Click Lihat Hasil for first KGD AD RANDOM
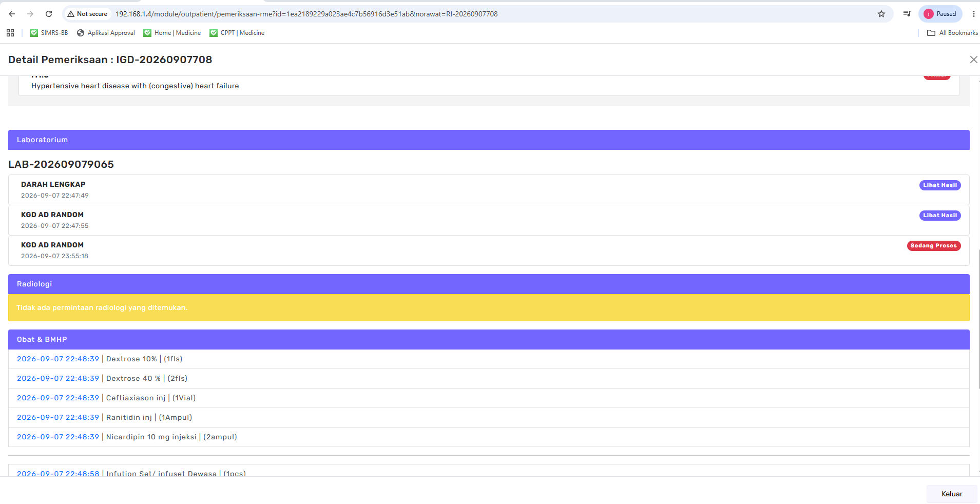This screenshot has width=980, height=504. point(940,216)
